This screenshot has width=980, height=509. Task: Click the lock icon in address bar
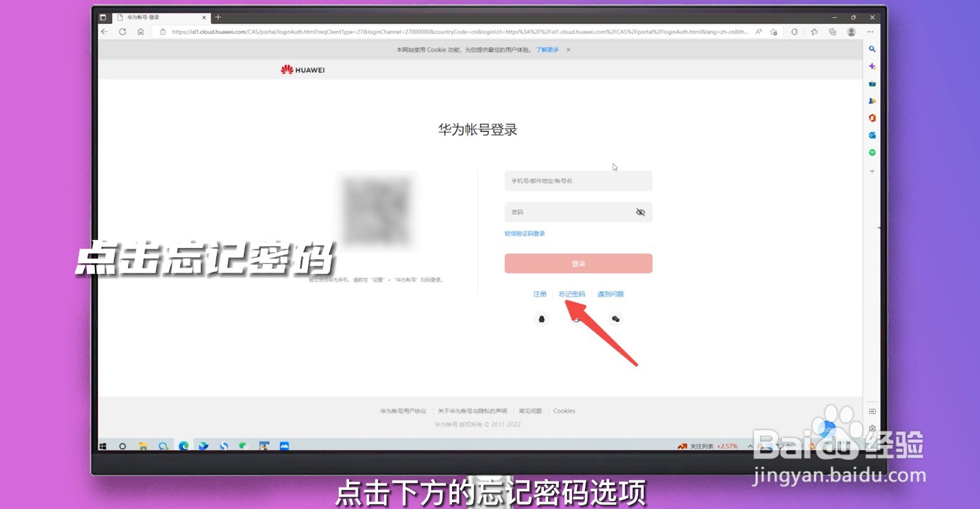point(162,32)
